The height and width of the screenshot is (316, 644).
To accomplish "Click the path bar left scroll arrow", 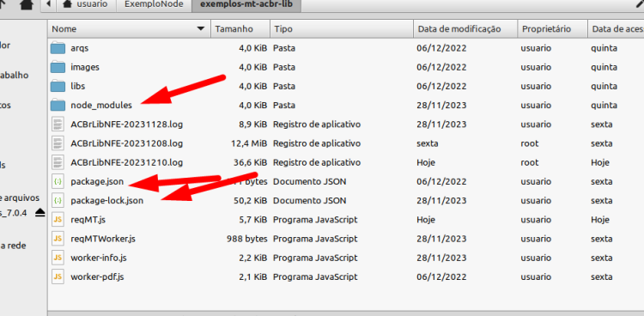I will pos(49,5).
